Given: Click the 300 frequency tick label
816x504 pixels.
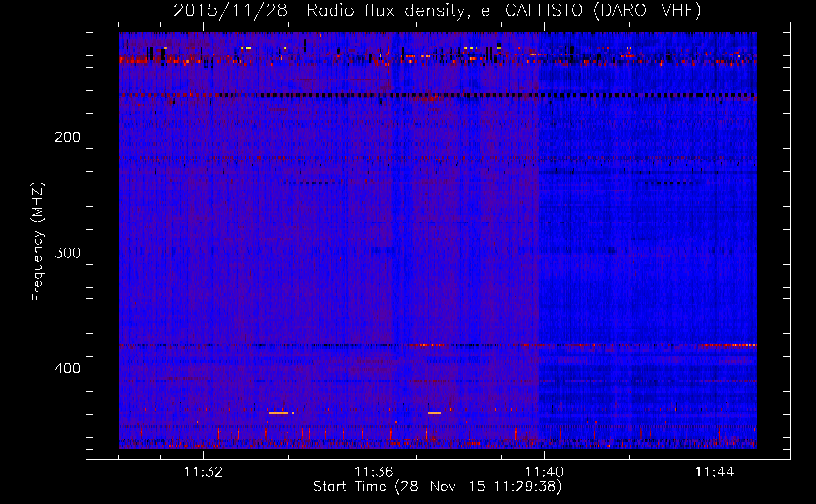Looking at the screenshot, I should pyautogui.click(x=68, y=253).
